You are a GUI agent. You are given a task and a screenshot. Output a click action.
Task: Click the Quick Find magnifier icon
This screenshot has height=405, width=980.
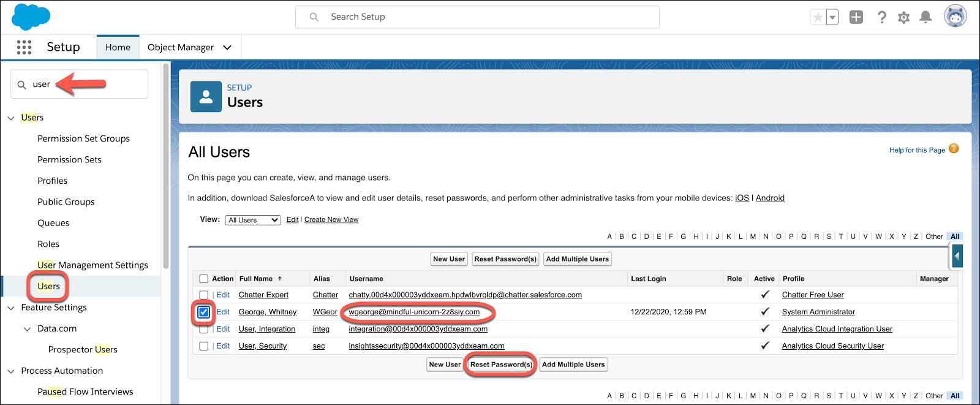[21, 85]
